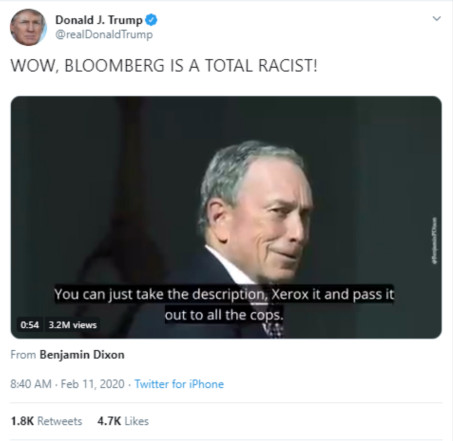
Task: Open the 'Twitter for iPhone' source link
Action: 179,384
